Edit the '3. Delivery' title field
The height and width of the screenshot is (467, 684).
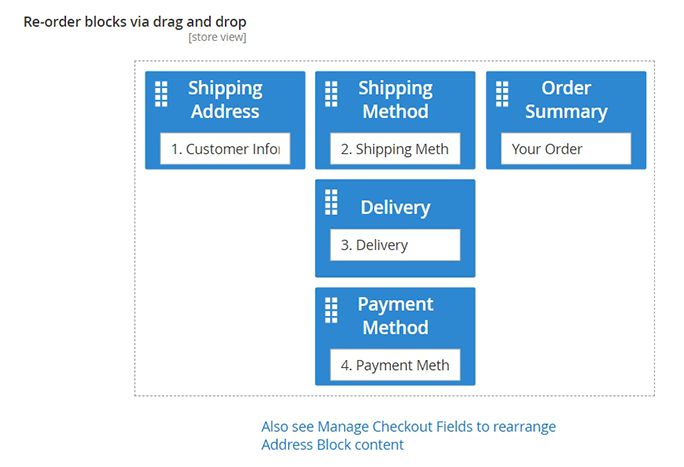pos(395,245)
